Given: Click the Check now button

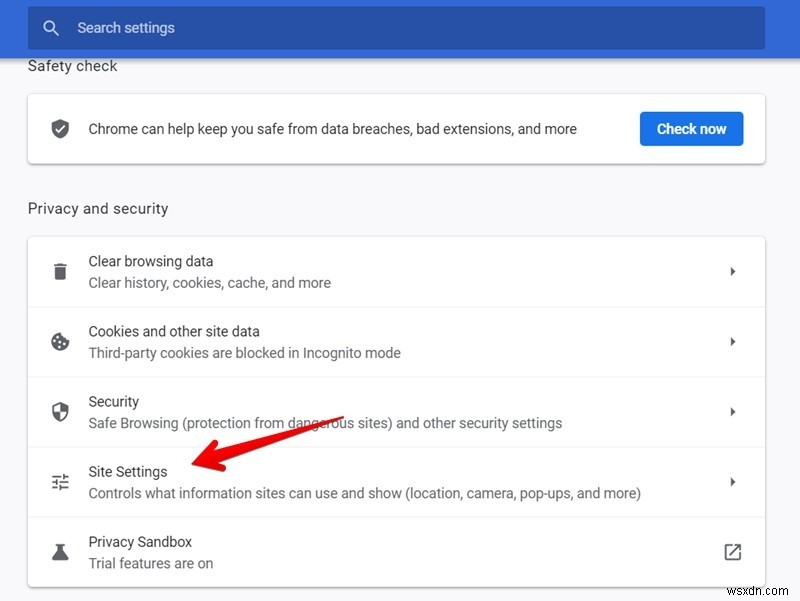Looking at the screenshot, I should click(691, 128).
